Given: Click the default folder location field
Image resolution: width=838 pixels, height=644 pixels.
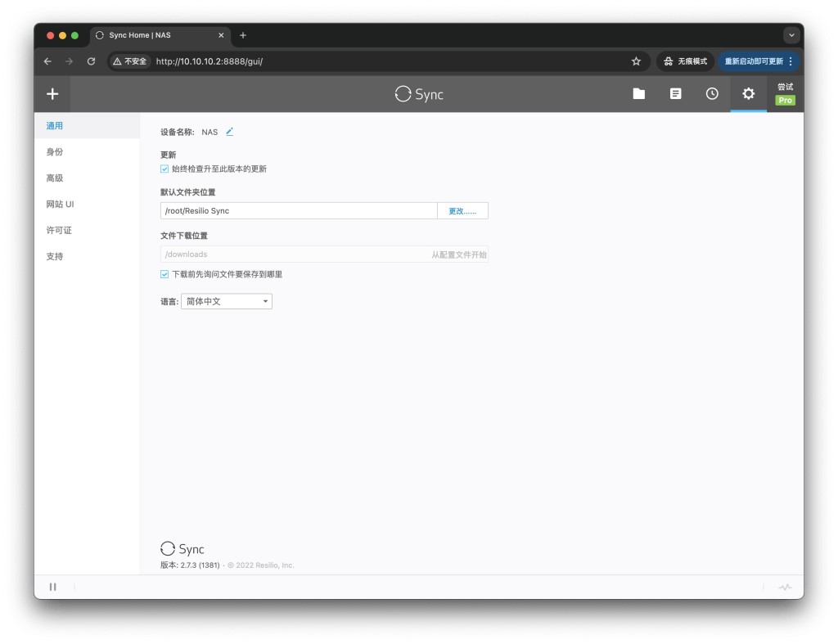Looking at the screenshot, I should click(299, 210).
